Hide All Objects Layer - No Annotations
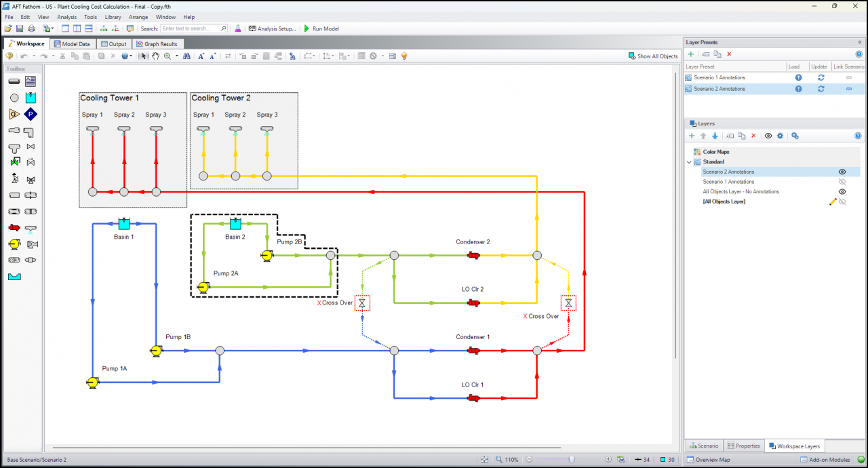The image size is (868, 468). (842, 191)
